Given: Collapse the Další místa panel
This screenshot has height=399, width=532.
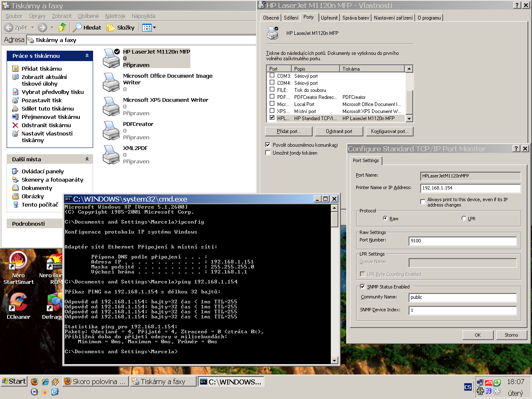Looking at the screenshot, I should tap(87, 159).
